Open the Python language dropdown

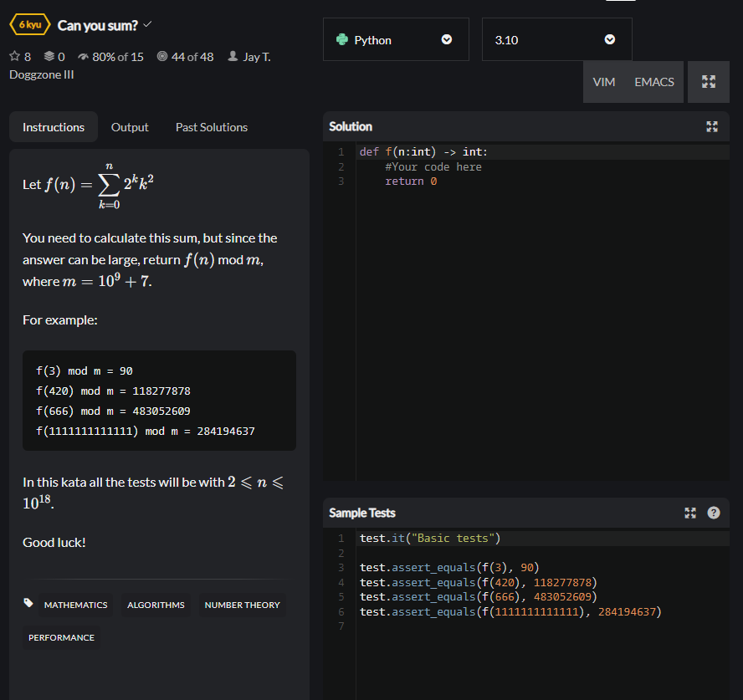click(396, 40)
